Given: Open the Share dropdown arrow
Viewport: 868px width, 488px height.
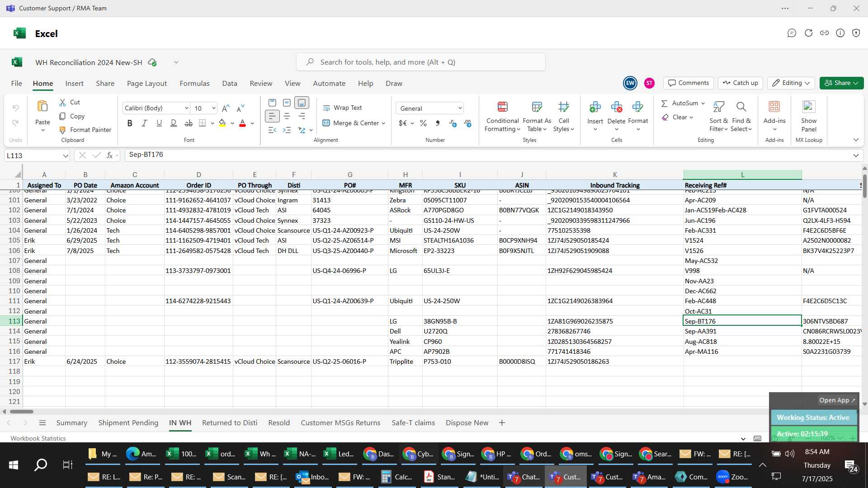Looking at the screenshot, I should coord(856,83).
